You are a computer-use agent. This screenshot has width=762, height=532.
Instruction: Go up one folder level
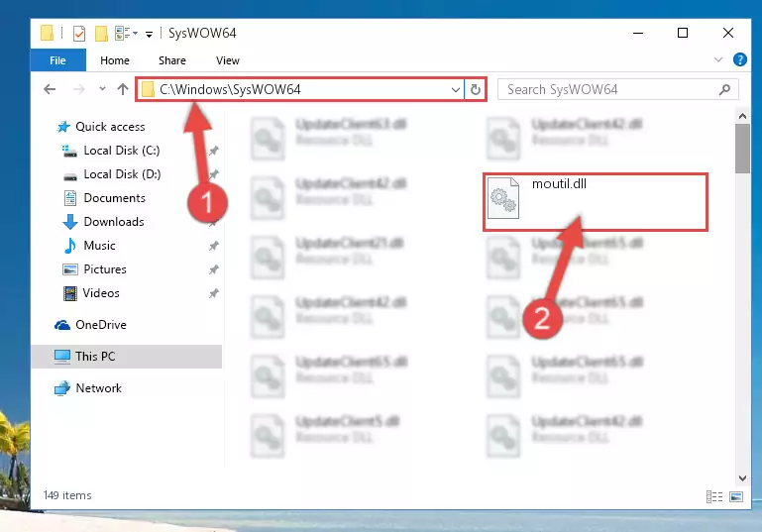click(x=123, y=89)
